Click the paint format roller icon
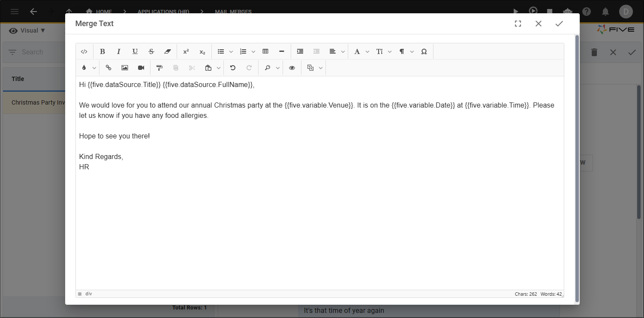 [159, 68]
